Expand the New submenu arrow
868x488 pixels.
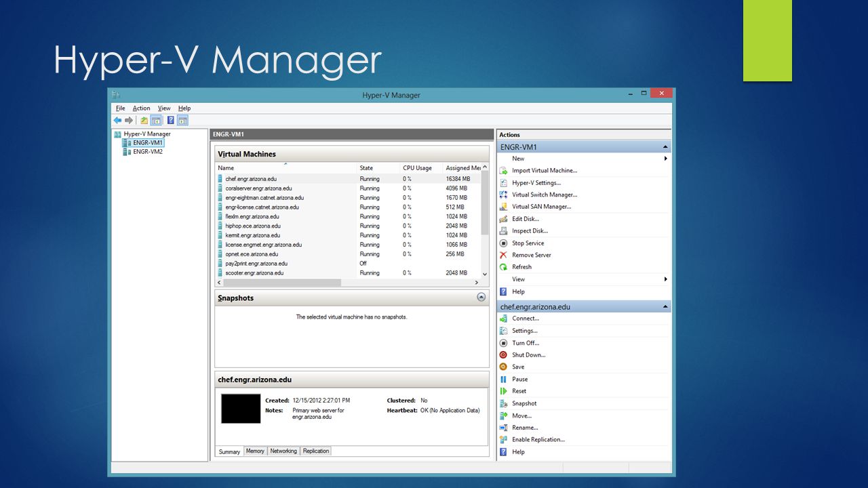coord(666,159)
